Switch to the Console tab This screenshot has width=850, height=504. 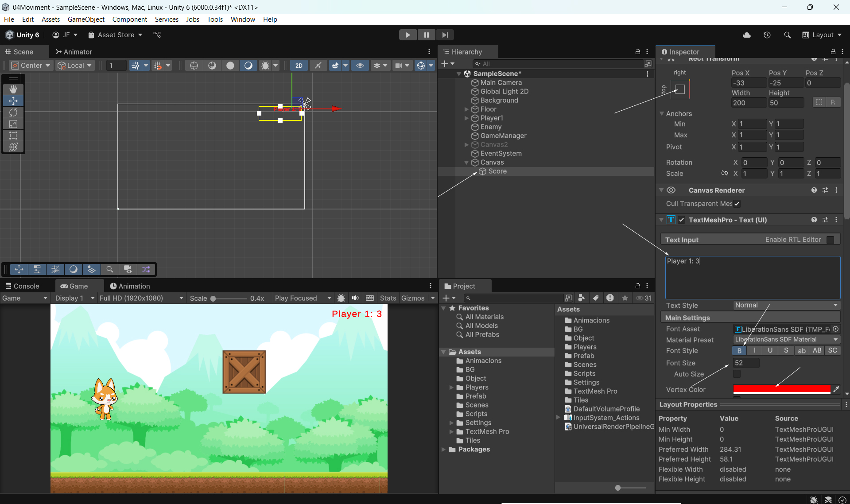pyautogui.click(x=23, y=286)
